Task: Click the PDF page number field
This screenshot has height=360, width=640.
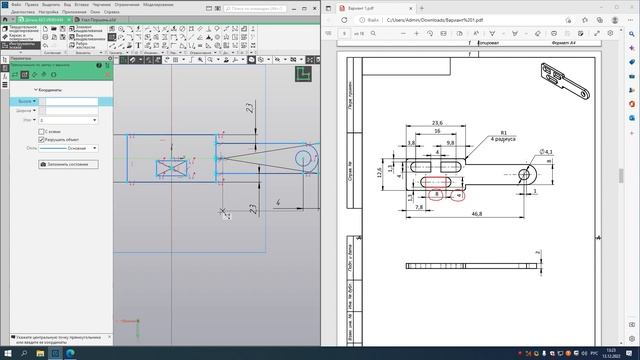Action: click(344, 33)
